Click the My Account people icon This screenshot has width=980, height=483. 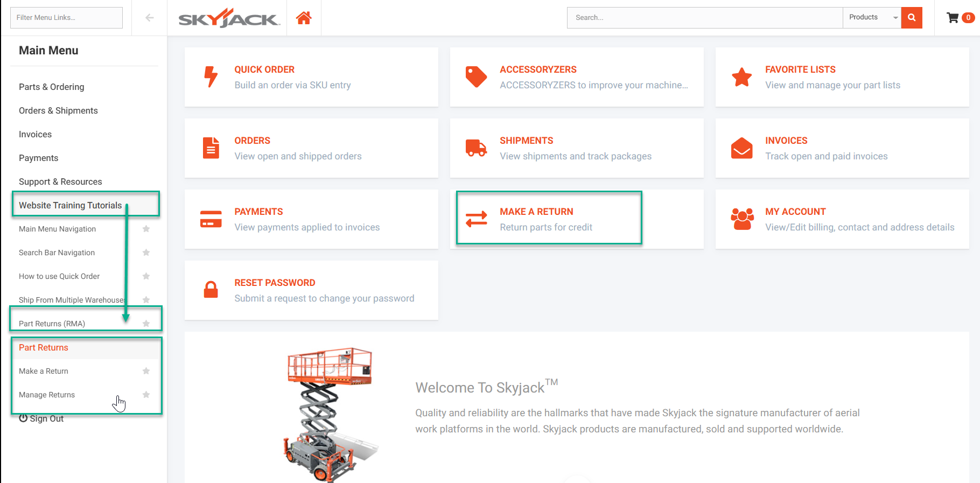click(x=742, y=219)
